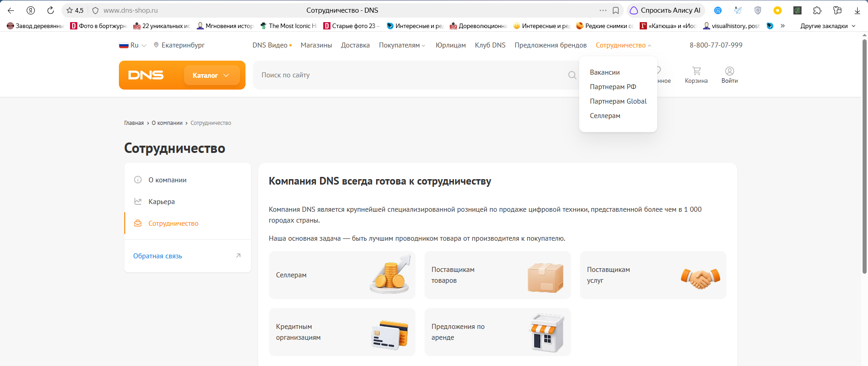
Task: Click the dark green extension icon
Action: tap(797, 10)
